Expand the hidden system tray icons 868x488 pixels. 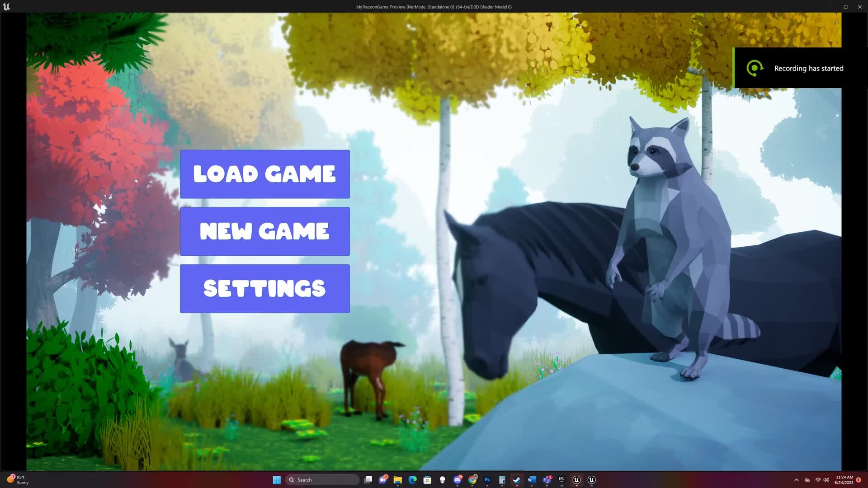point(796,480)
